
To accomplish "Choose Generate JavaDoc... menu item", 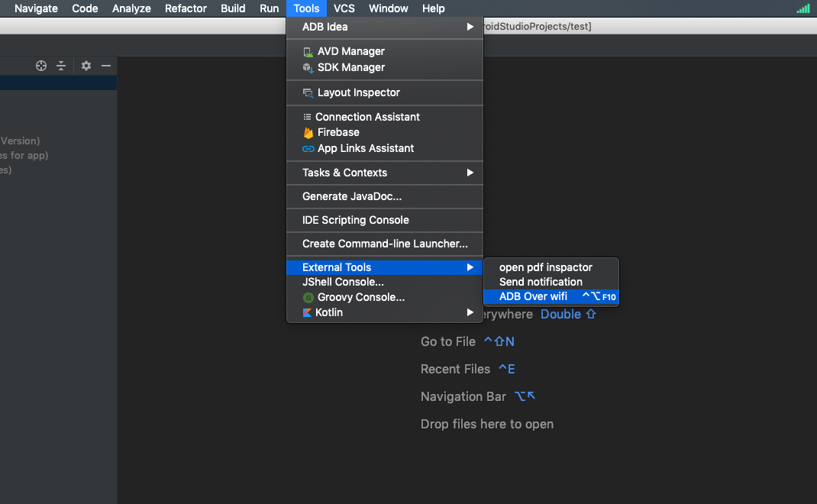I will click(x=385, y=196).
